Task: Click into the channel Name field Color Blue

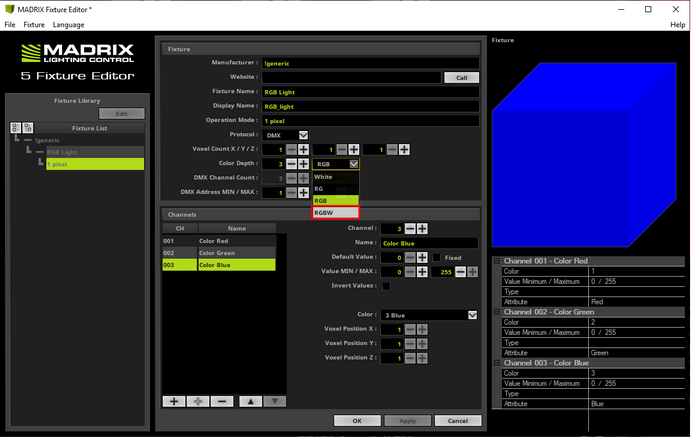Action: coord(430,243)
